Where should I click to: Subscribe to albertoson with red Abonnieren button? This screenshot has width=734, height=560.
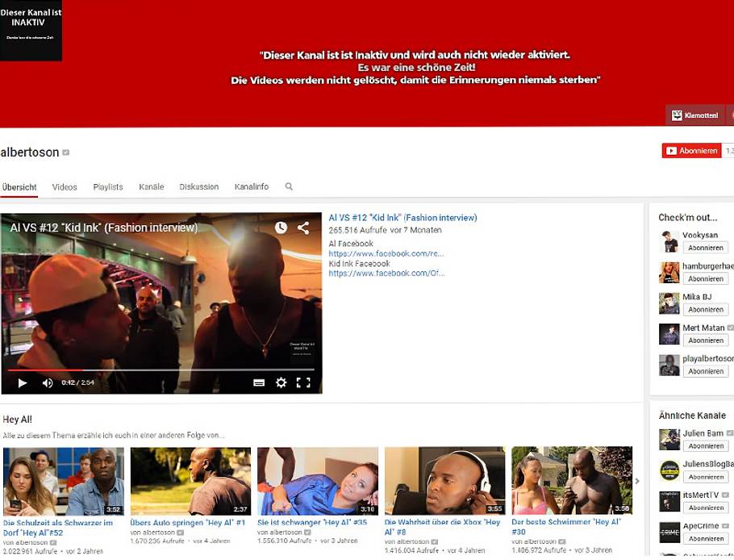691,151
